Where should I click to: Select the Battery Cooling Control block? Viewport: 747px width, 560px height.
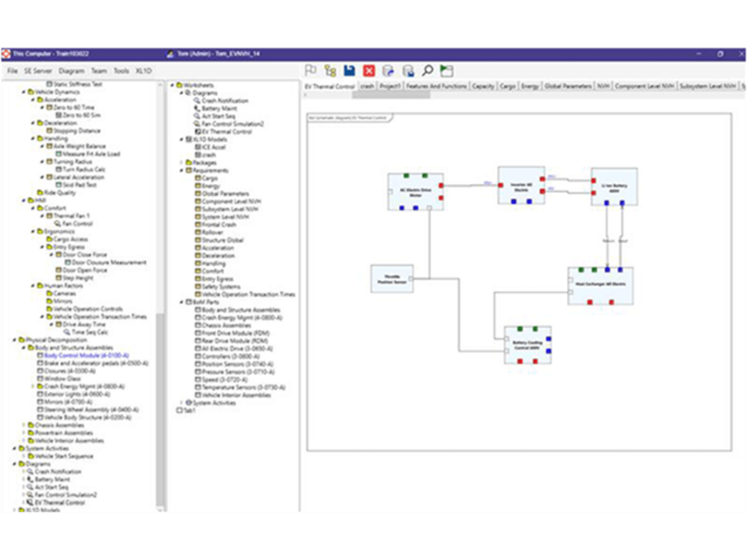(x=528, y=345)
